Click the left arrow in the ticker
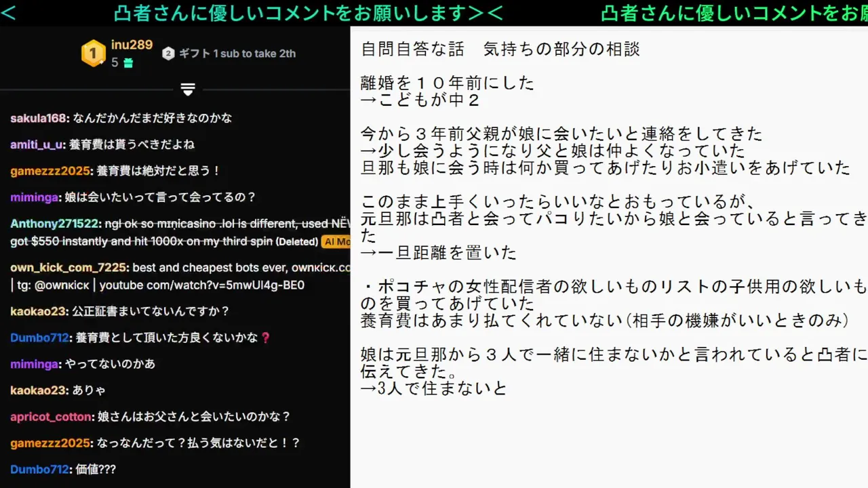Viewport: 868px width, 488px height. pos(9,13)
